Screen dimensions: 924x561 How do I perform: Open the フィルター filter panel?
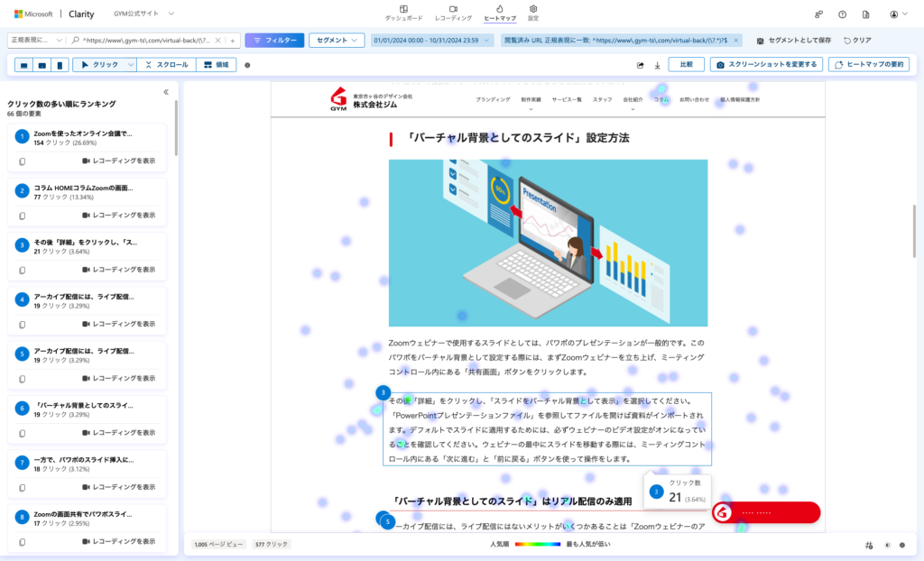(274, 40)
